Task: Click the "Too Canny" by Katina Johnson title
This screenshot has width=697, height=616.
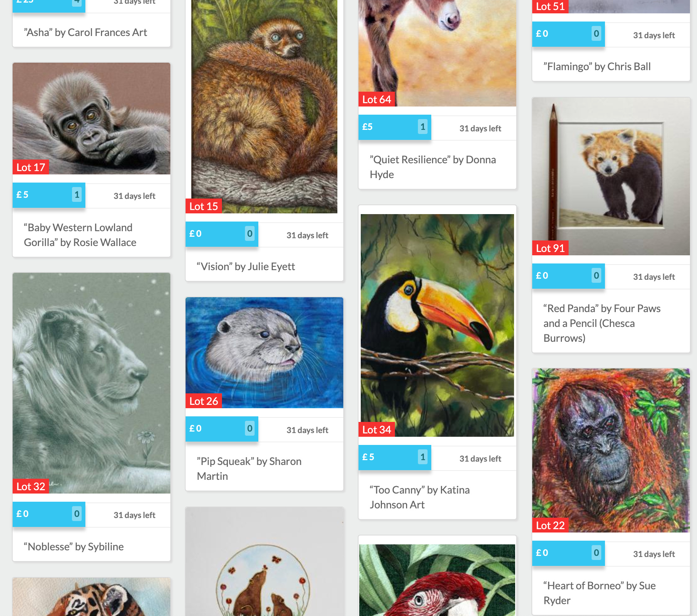Action: (x=419, y=497)
